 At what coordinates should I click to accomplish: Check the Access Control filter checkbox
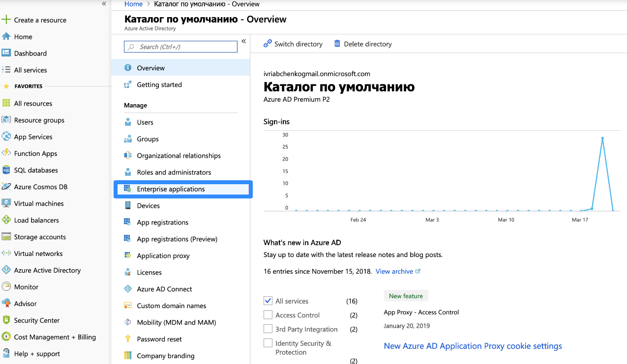point(268,315)
